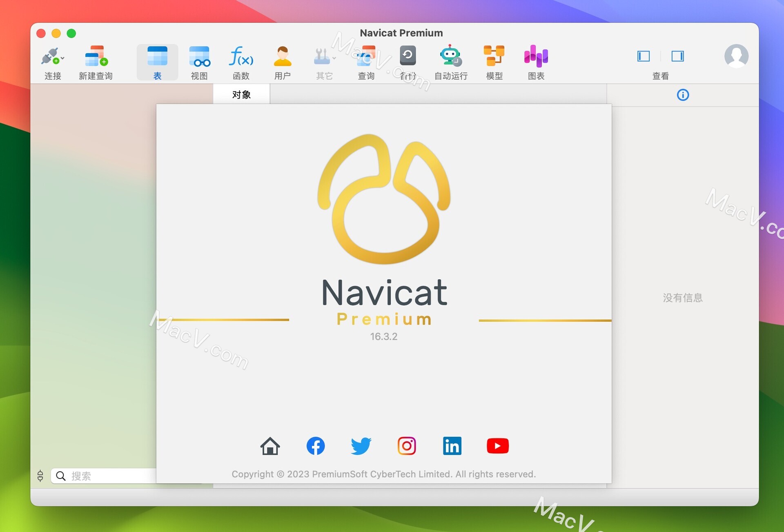Maximize the window using green button
This screenshot has height=532, width=784.
point(71,33)
